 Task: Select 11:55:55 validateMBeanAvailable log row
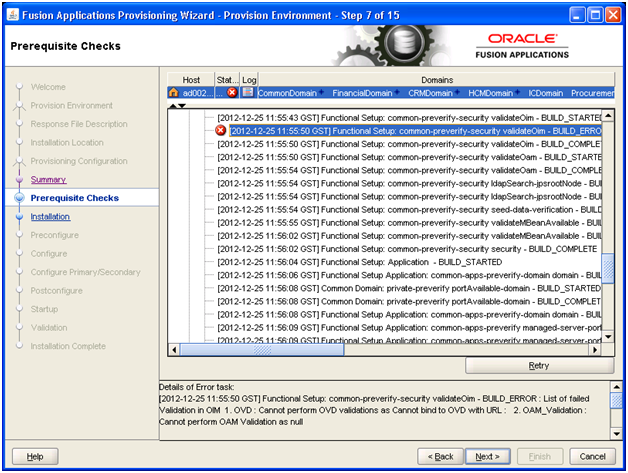pos(409,223)
